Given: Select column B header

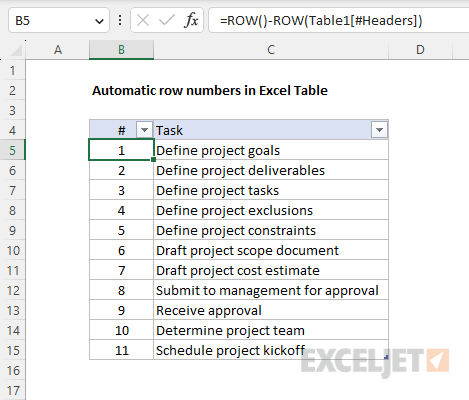Looking at the screenshot, I should (x=121, y=50).
